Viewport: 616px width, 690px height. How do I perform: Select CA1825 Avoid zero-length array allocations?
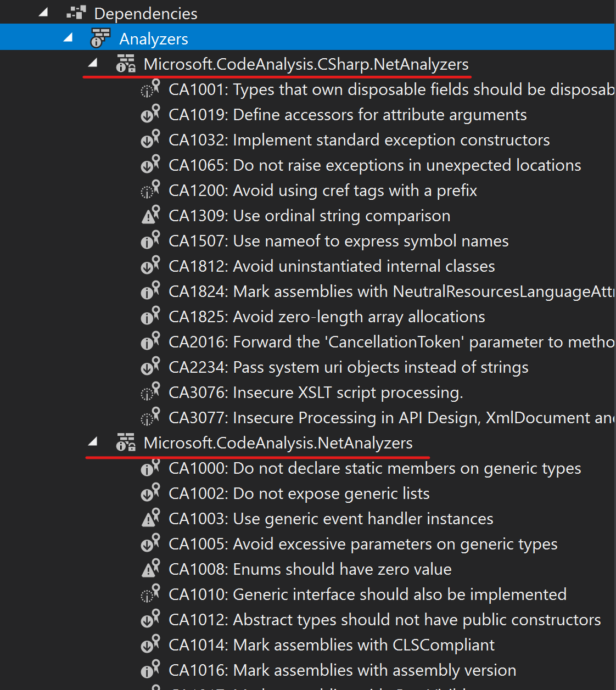pos(327,317)
